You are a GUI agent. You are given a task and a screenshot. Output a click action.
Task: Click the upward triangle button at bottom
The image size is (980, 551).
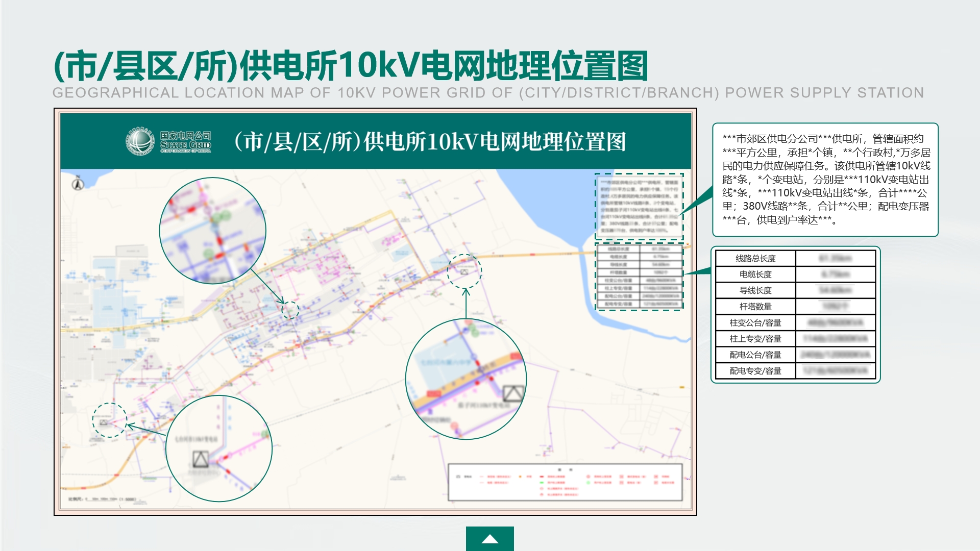pyautogui.click(x=489, y=539)
